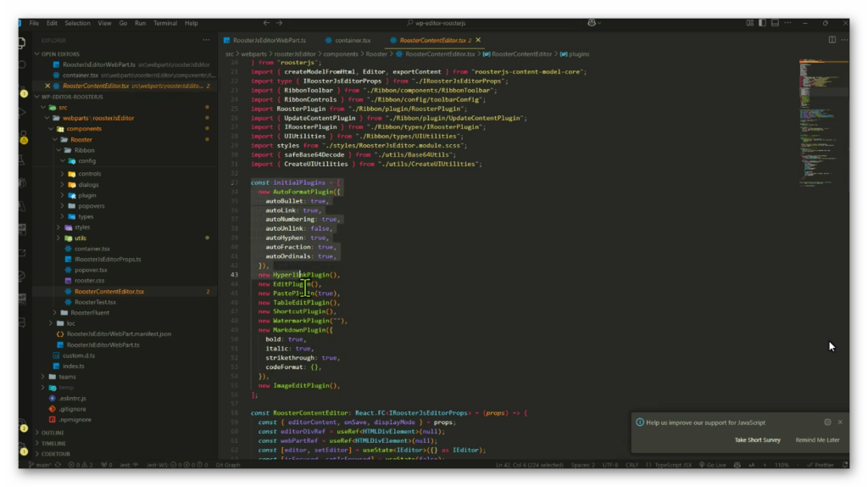Expand the TIMELINE panel

(53, 443)
